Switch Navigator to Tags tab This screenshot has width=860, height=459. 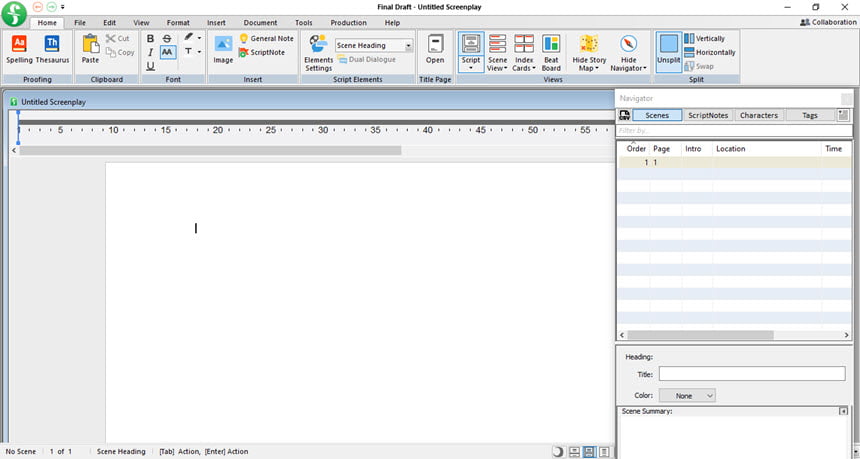810,115
